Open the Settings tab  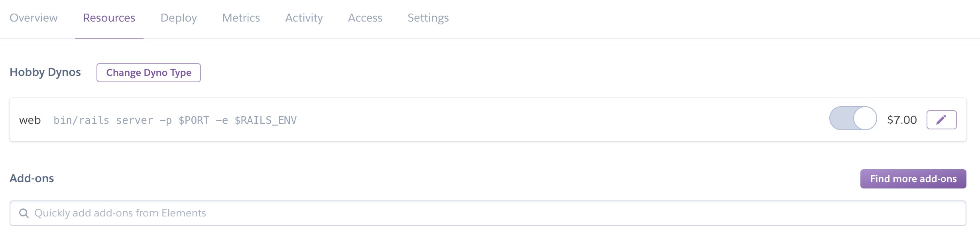[x=428, y=18]
